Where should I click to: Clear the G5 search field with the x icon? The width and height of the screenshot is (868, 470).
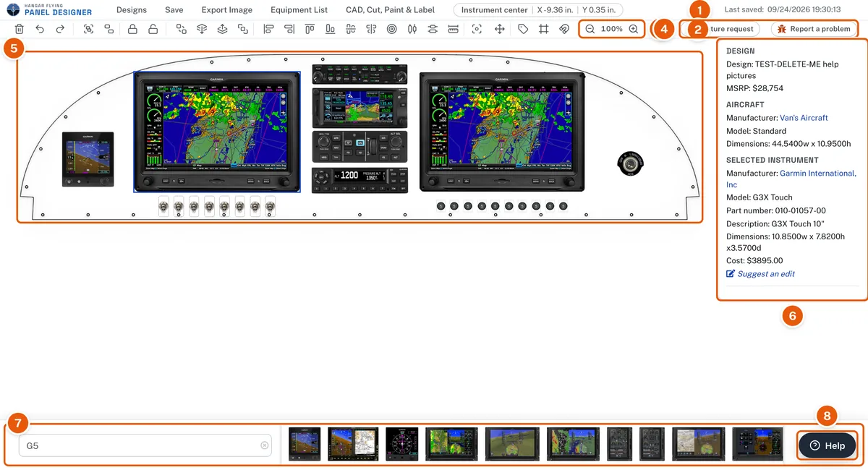[265, 445]
